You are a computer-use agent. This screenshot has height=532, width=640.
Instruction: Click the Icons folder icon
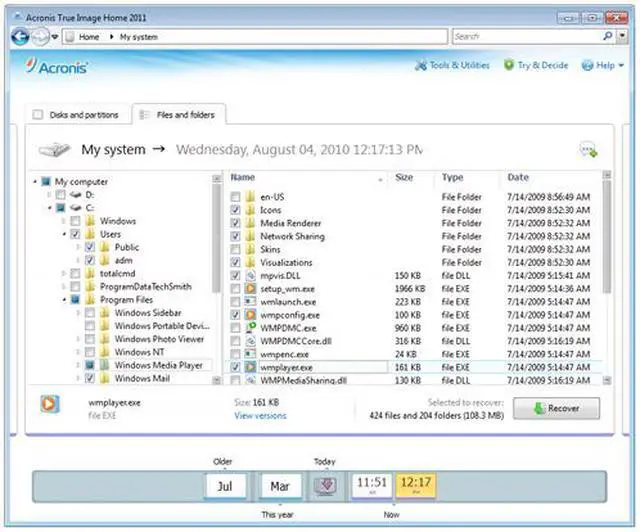(x=250, y=210)
